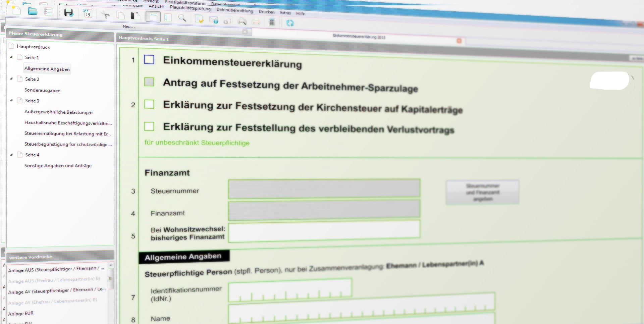
Task: Open the Plausibilitätsprüfung menu
Action: click(190, 8)
